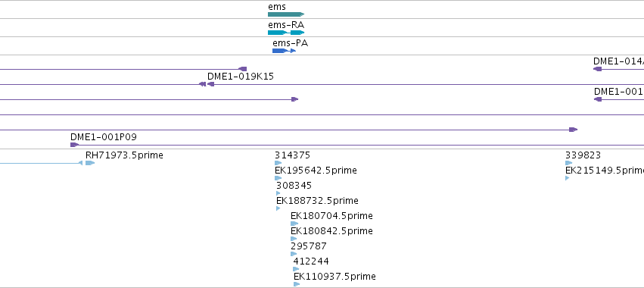Click the double-arrow end near DME1-019K15
Image resolution: width=644 pixels, height=288 pixels.
click(x=202, y=84)
